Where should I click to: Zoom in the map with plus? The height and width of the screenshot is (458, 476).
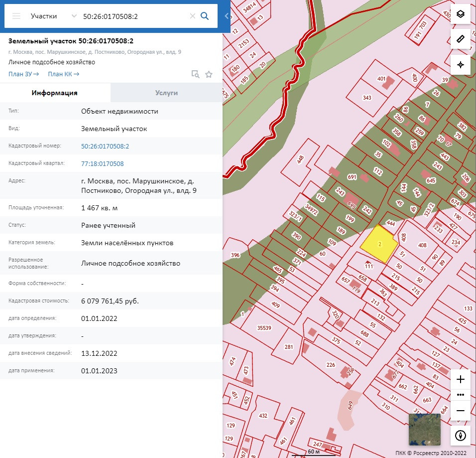pos(461,379)
